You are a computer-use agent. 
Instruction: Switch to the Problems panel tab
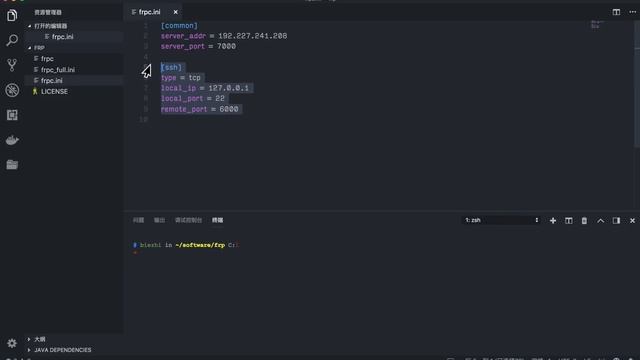click(x=138, y=220)
